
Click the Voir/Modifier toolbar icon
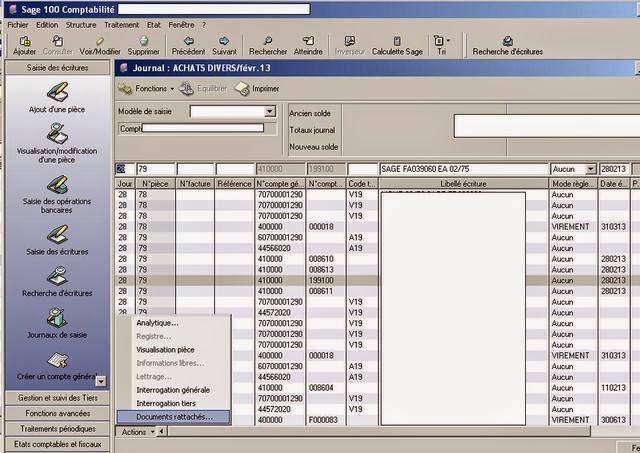point(100,45)
